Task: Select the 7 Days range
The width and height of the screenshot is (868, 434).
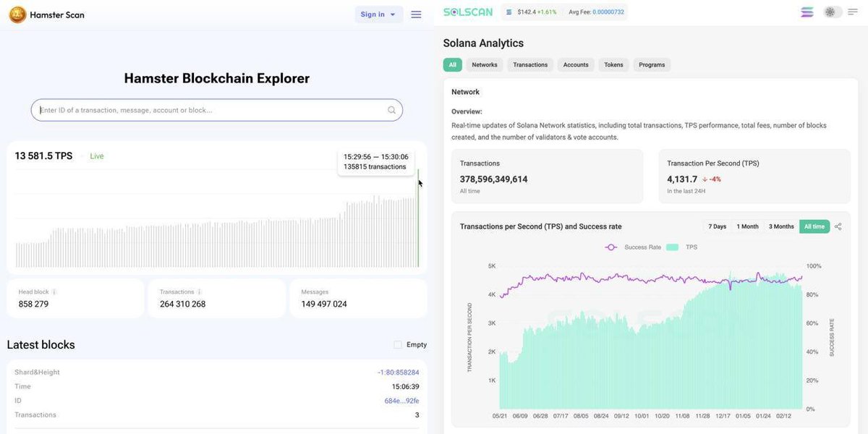Action: tap(718, 226)
